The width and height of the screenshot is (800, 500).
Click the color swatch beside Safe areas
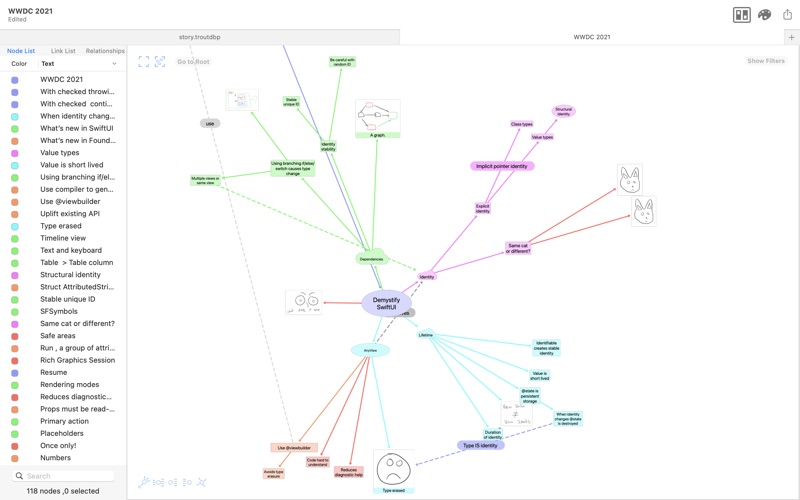point(15,336)
